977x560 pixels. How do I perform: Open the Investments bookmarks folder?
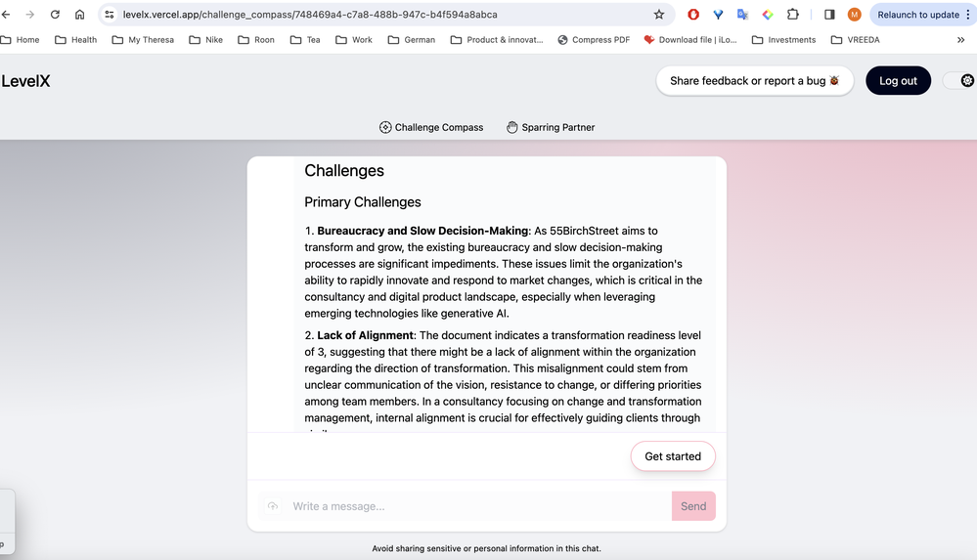(x=782, y=40)
